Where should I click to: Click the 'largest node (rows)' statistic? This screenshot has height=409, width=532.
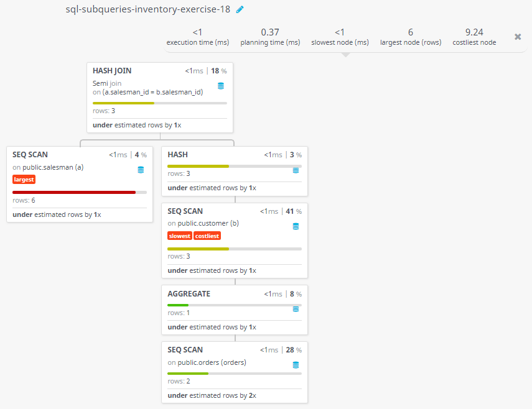pyautogui.click(x=411, y=37)
